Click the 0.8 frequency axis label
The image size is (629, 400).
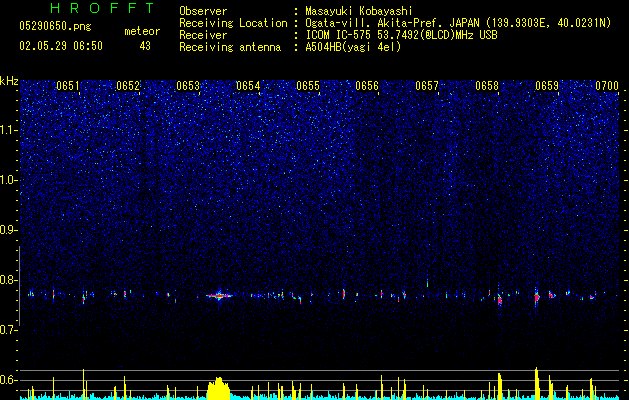(9, 280)
